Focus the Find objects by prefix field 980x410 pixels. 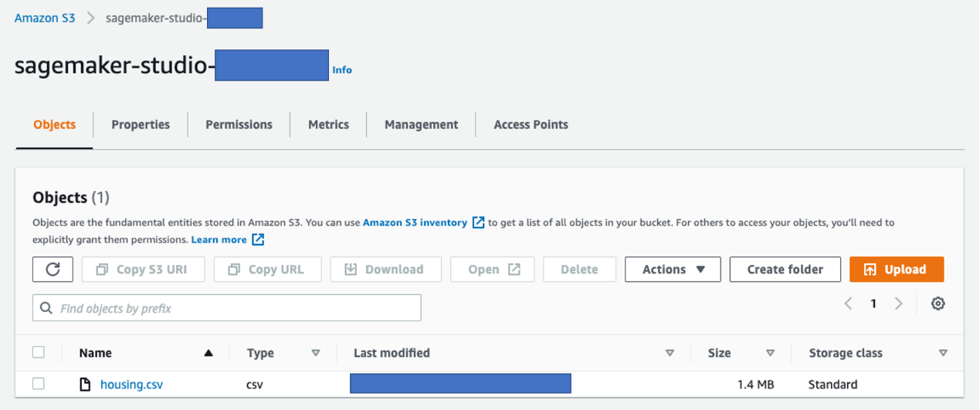227,308
